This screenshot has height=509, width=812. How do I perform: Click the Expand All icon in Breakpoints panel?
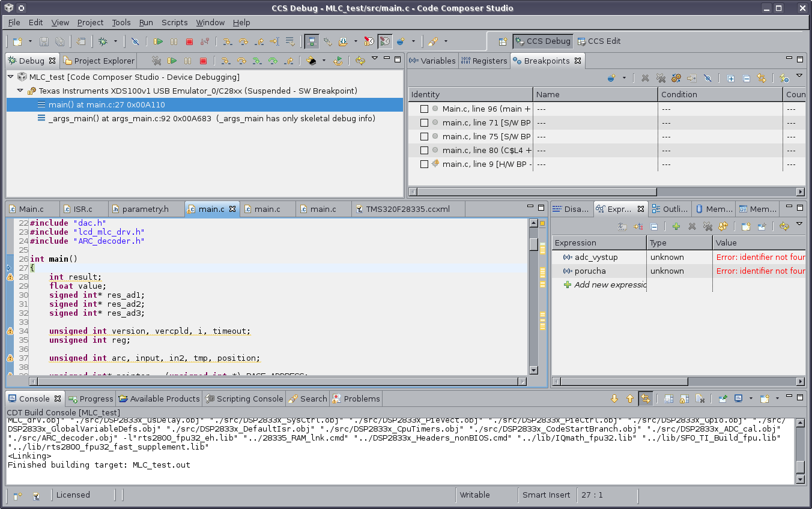coord(731,79)
